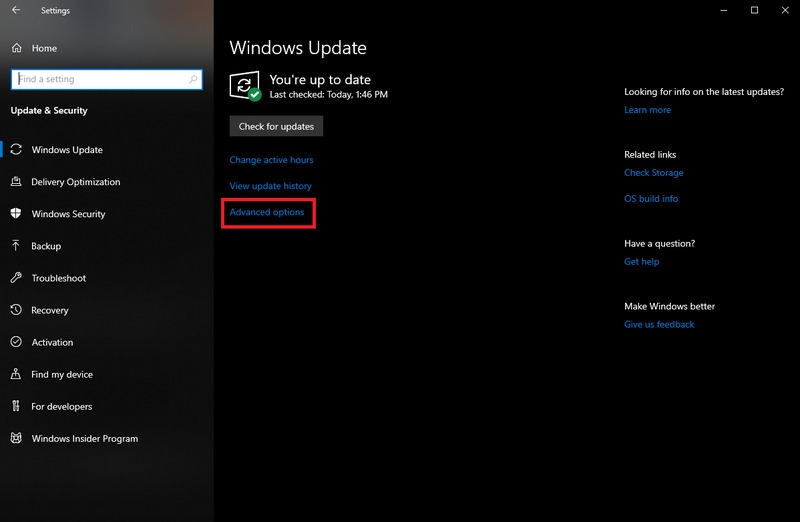800x522 pixels.
Task: Click the search magnifier icon
Action: point(194,79)
